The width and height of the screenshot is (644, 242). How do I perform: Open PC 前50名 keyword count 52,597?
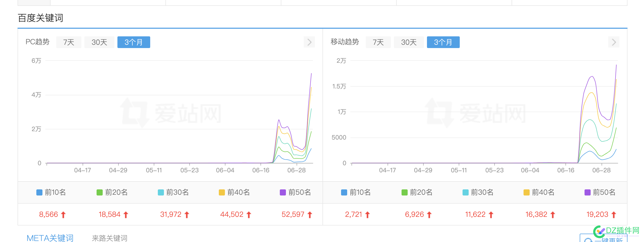click(x=293, y=215)
